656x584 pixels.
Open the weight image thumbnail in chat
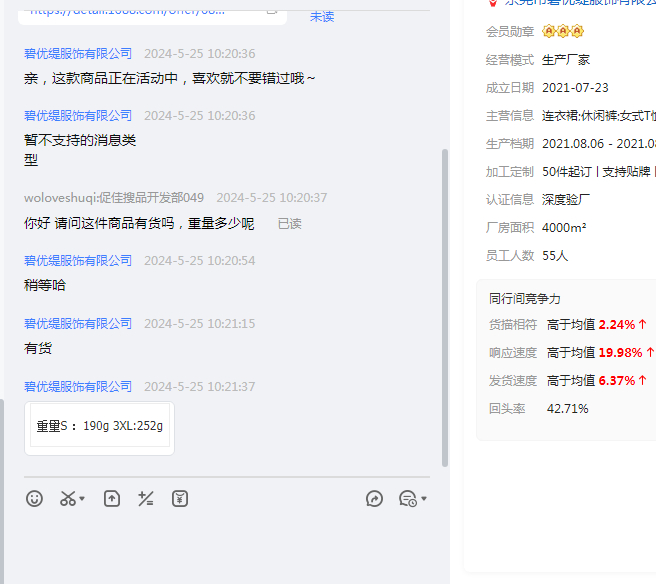tap(100, 428)
